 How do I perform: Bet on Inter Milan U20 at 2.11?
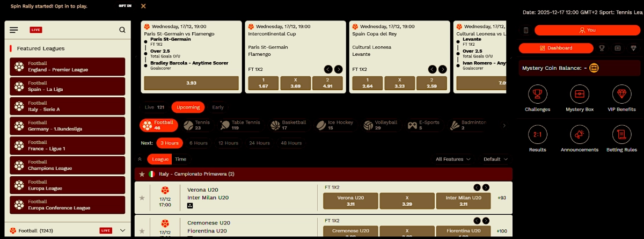(x=463, y=201)
